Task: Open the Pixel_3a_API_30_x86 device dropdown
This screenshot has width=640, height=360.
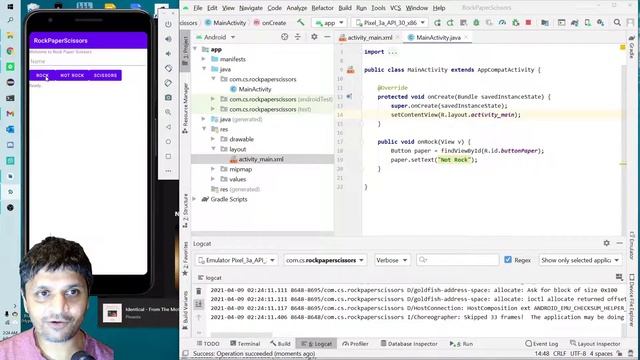Action: tap(390, 23)
